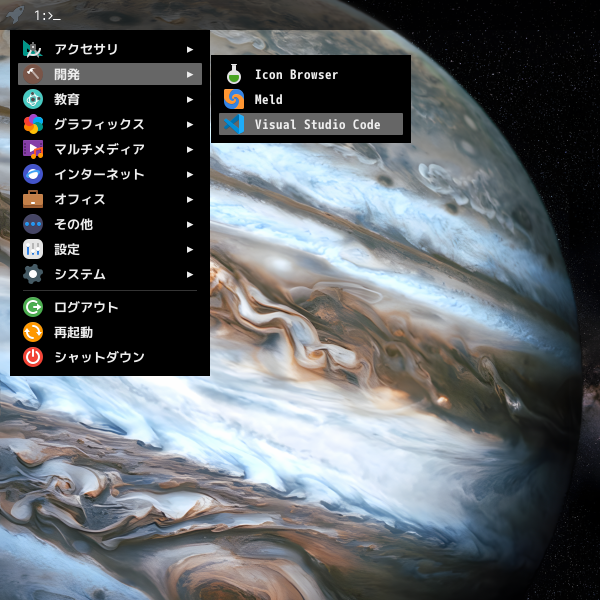Click the システム gear icon
The width and height of the screenshot is (600, 600).
pos(33,274)
